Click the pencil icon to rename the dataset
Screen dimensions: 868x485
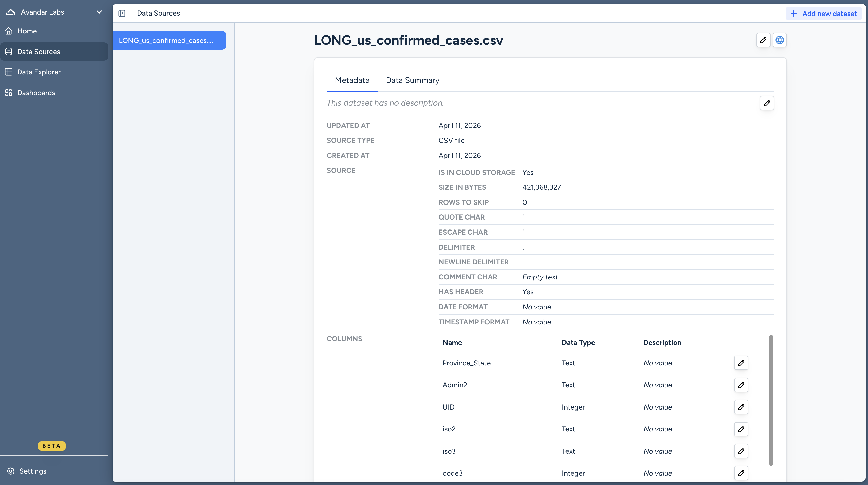pyautogui.click(x=764, y=40)
